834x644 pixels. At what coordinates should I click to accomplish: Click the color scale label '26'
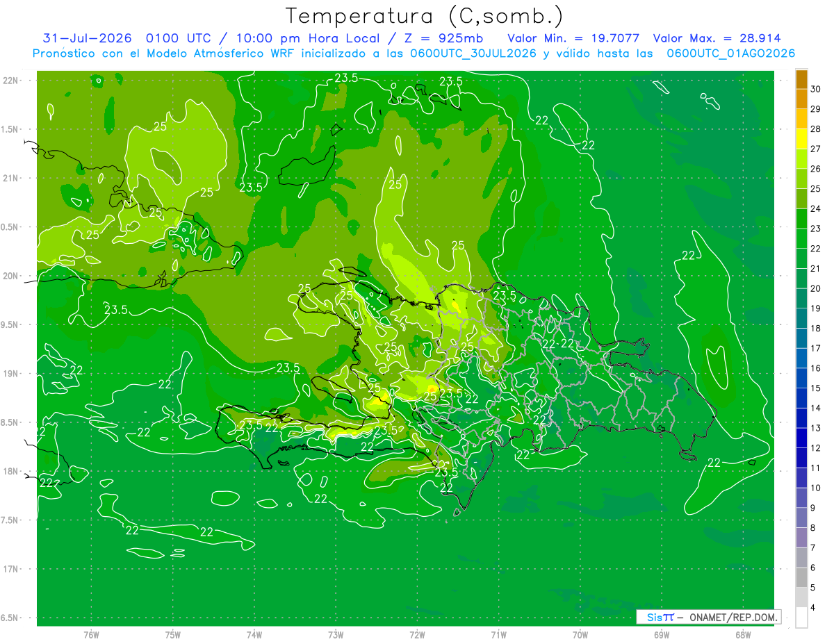coord(816,169)
